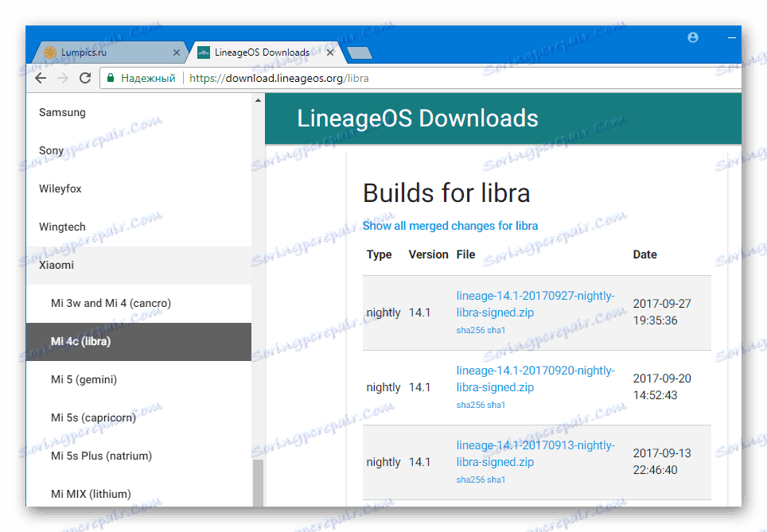Open a new browser tab
Screen dimensions: 767x532
point(360,52)
